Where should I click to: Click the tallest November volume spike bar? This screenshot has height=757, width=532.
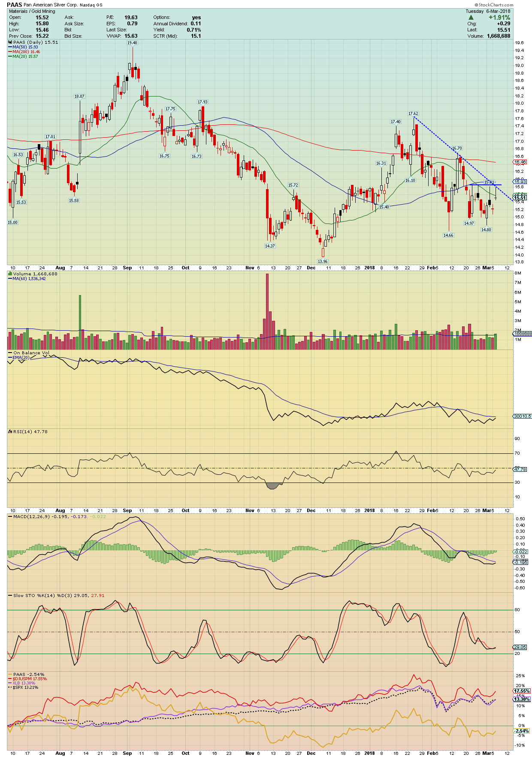pyautogui.click(x=267, y=311)
